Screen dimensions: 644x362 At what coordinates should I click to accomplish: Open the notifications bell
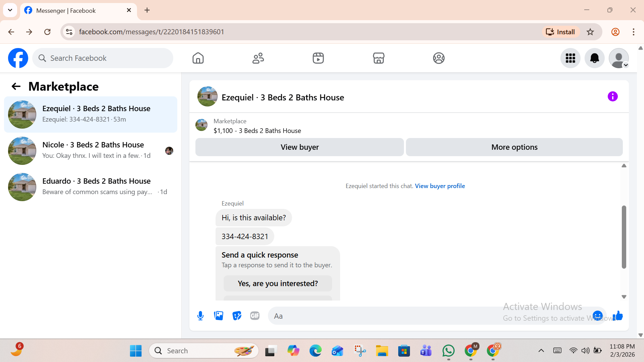(594, 58)
